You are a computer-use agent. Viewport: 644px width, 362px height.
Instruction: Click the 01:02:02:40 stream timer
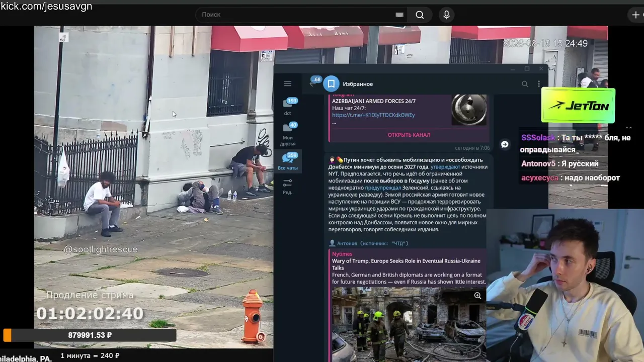pos(90,314)
